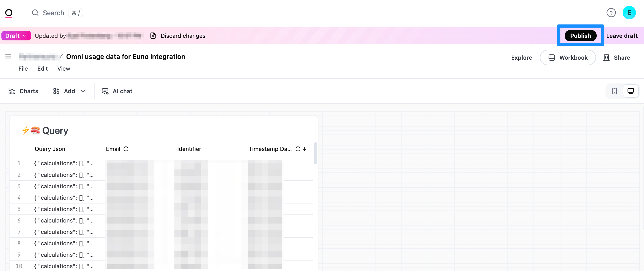This screenshot has height=271, width=644.
Task: Switch to desktop layout view
Action: click(630, 91)
